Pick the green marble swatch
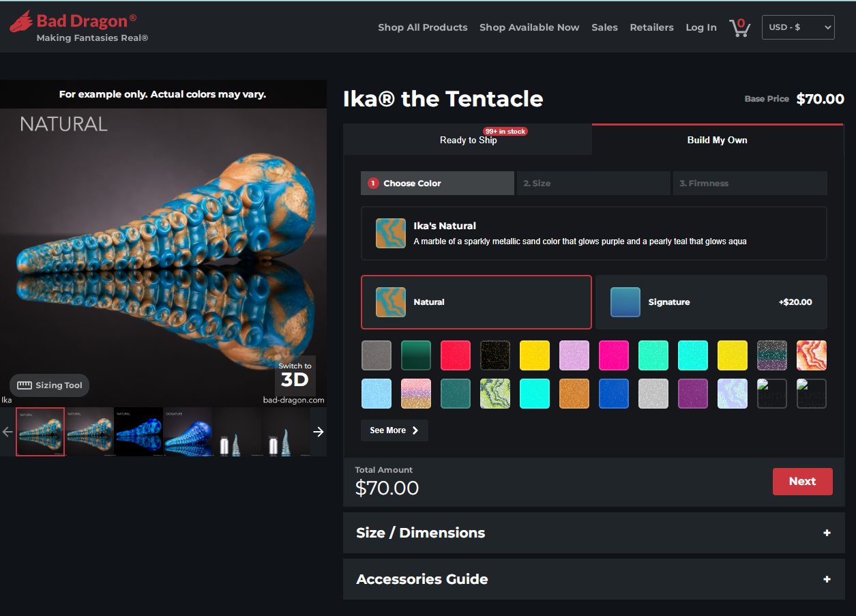 tap(495, 394)
